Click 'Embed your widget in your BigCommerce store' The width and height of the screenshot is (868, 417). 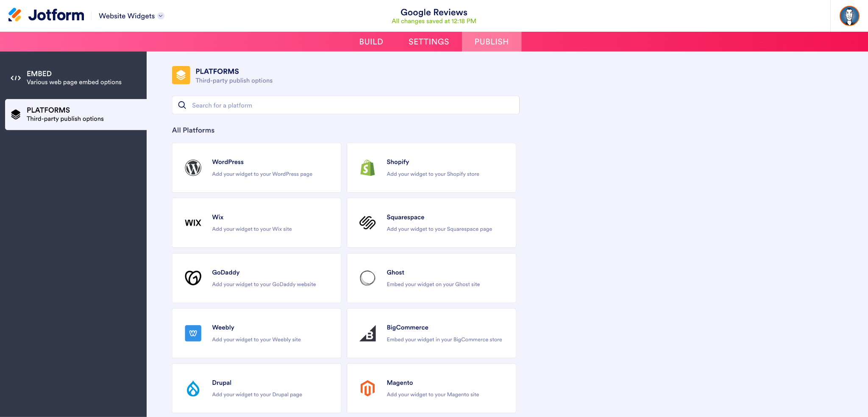(444, 340)
